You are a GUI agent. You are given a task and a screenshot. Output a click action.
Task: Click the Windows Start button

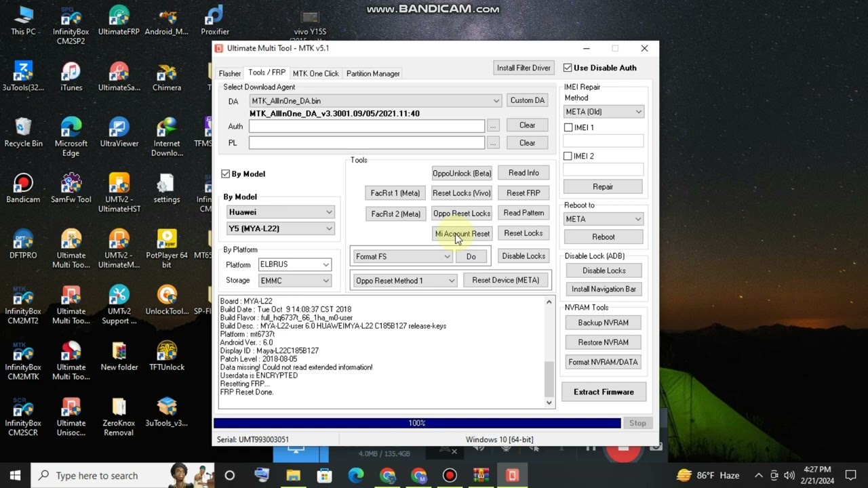pyautogui.click(x=15, y=475)
